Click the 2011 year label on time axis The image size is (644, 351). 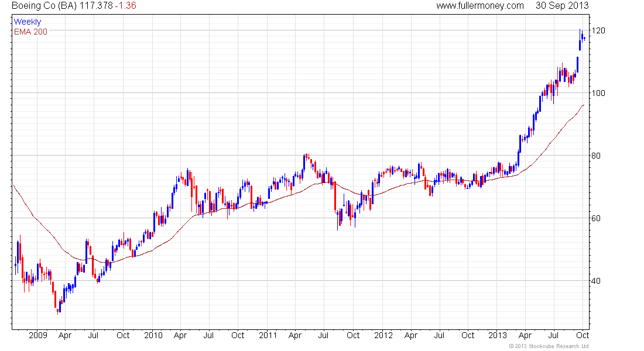(x=268, y=335)
